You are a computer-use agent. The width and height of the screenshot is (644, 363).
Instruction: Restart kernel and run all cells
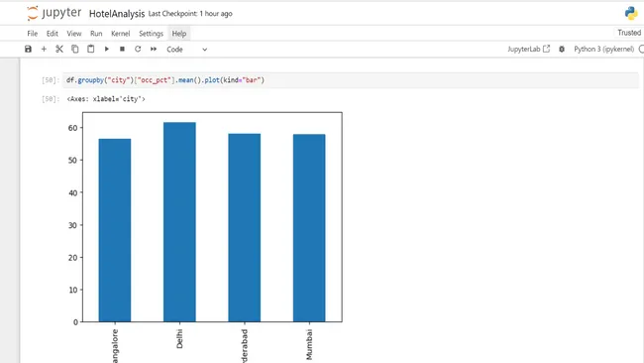[154, 49]
